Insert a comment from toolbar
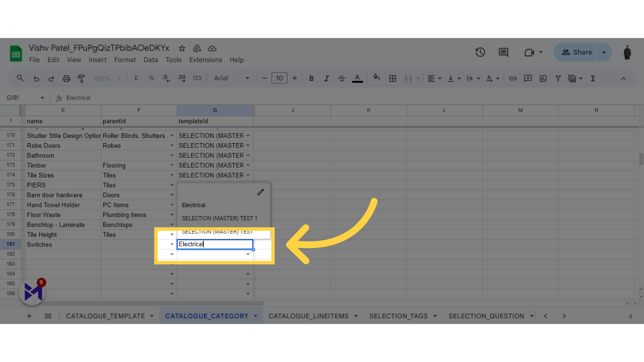Viewport: 644px width, 362px height. (528, 78)
